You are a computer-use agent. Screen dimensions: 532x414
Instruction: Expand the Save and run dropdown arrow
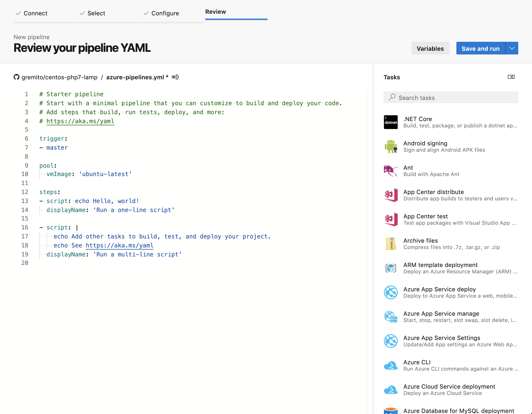(512, 48)
